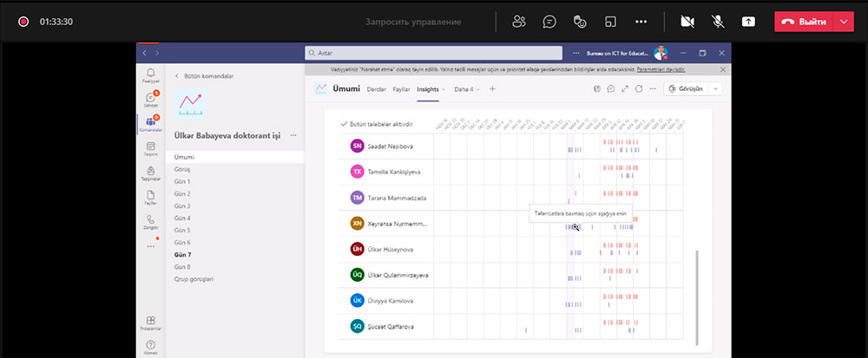The height and width of the screenshot is (358, 868).
Task: Click the red Выйти leave button
Action: 804,22
